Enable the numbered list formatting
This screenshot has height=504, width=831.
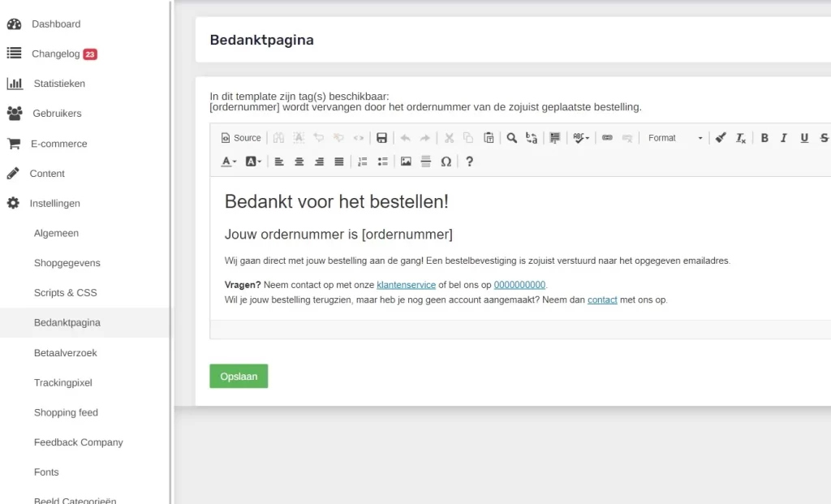[x=364, y=162]
